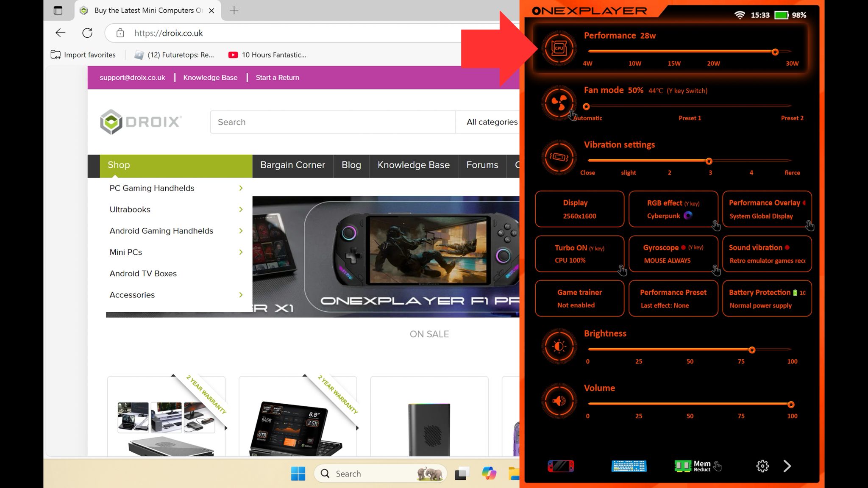Click the Start a Return link
The image size is (868, 488).
click(x=277, y=78)
